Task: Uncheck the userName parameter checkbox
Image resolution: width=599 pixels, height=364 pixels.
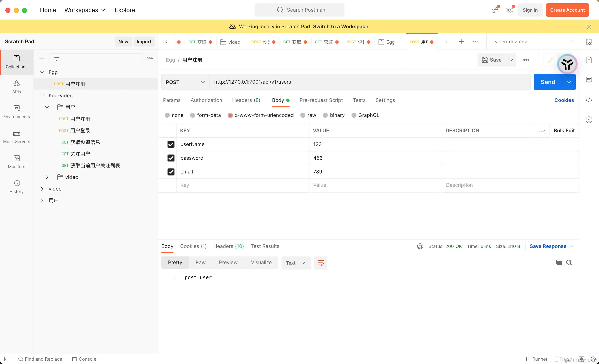Action: tap(171, 144)
